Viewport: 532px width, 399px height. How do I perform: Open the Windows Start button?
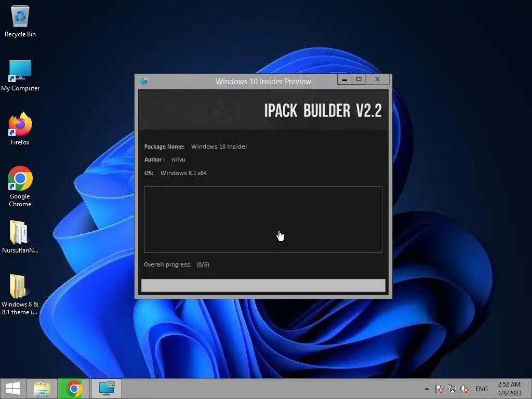(x=13, y=389)
